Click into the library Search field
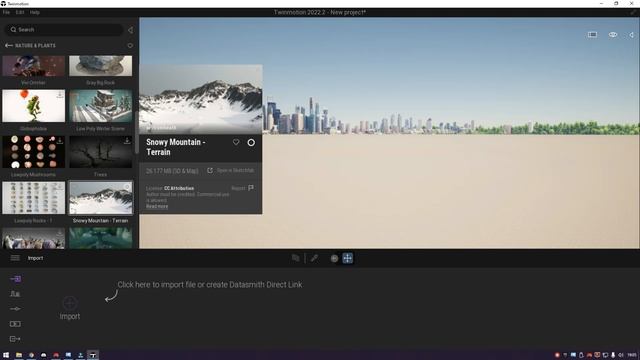This screenshot has width=640, height=360. tap(64, 30)
